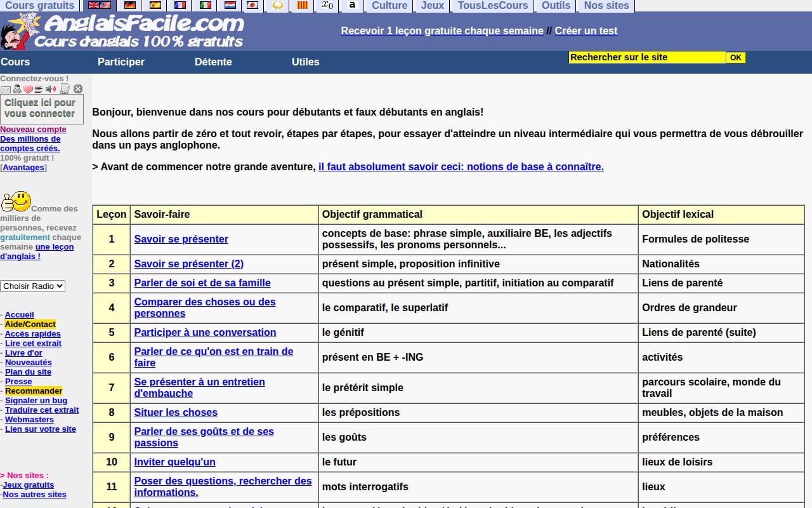Click the pink heart favorites icon
Image resolution: width=812 pixels, height=508 pixels.
click(28, 90)
